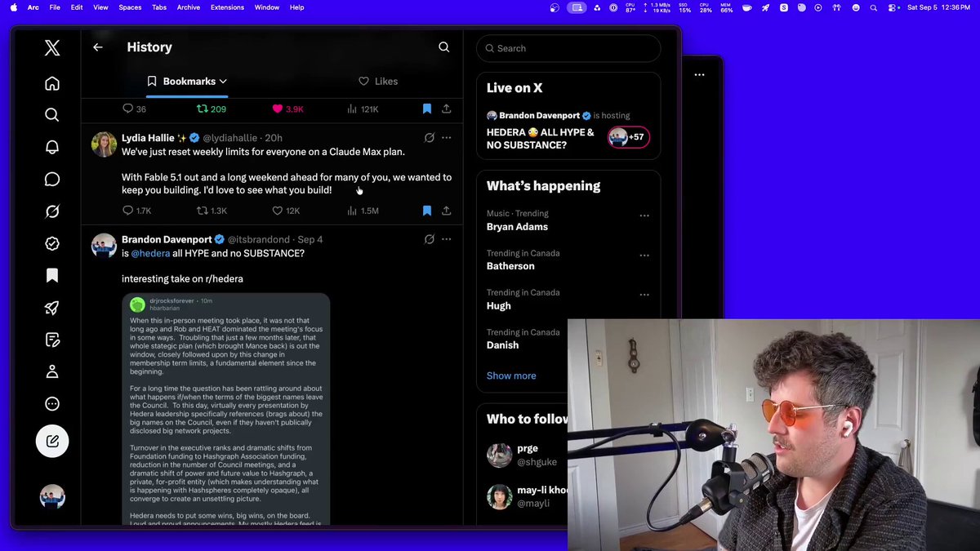Go back using History back arrow
The height and width of the screenshot is (551, 980).
(97, 47)
